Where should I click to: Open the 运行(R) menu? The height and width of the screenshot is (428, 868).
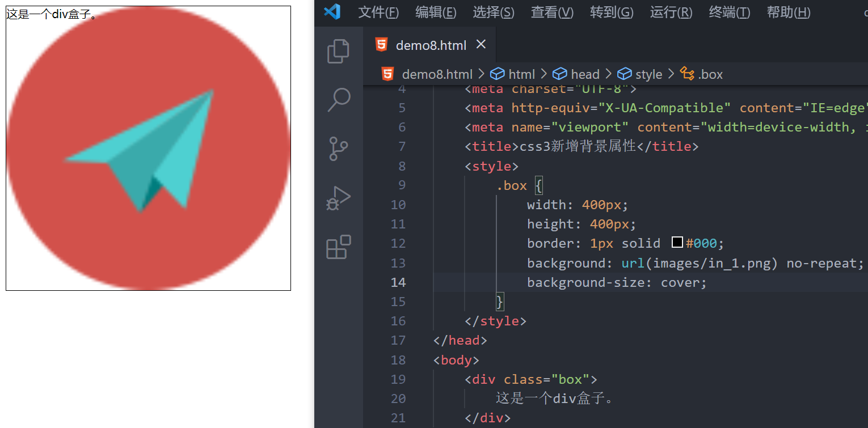coord(671,12)
